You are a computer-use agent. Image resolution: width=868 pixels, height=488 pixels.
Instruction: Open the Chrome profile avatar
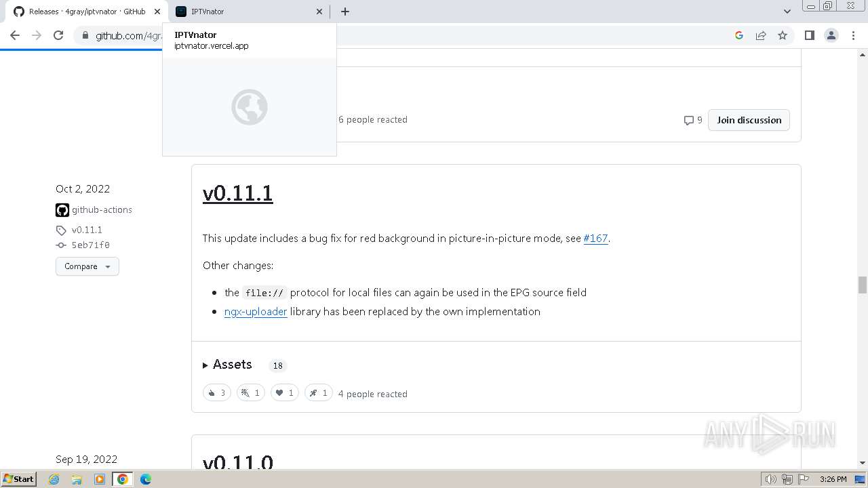tap(831, 35)
